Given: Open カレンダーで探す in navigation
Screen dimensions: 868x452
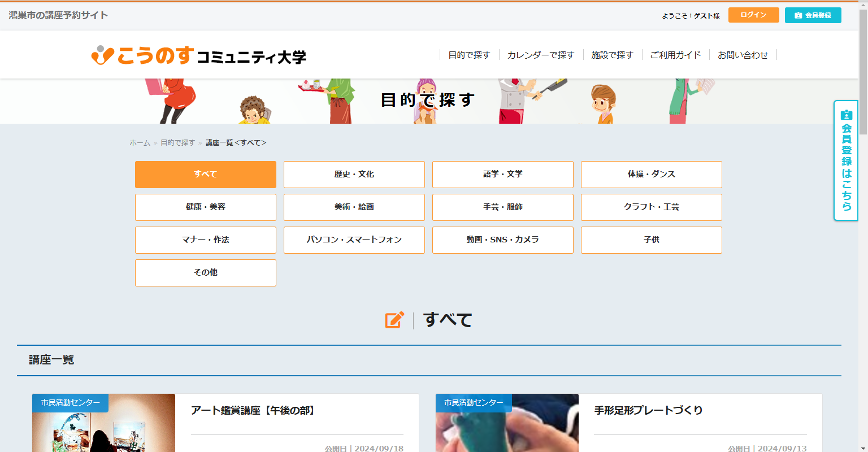Looking at the screenshot, I should coord(540,55).
